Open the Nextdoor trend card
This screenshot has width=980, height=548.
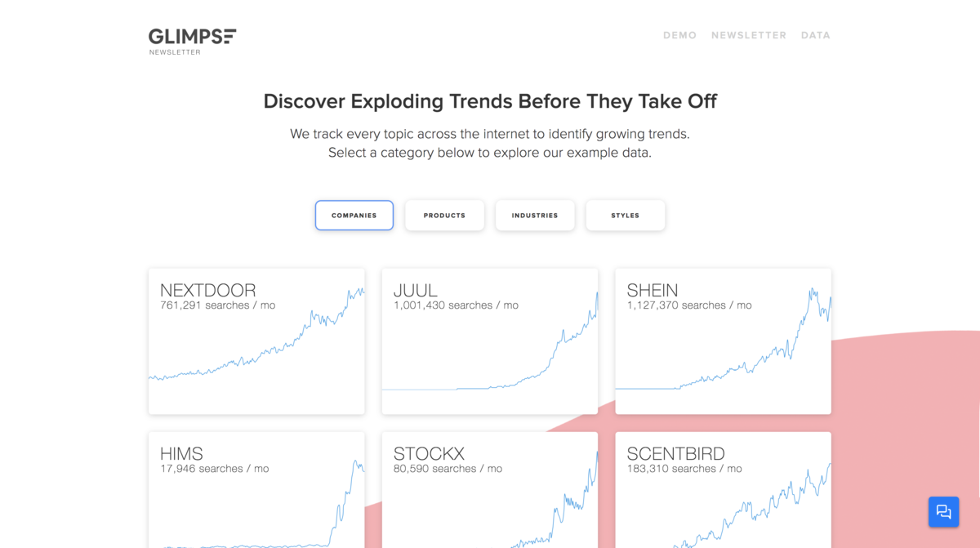[256, 341]
